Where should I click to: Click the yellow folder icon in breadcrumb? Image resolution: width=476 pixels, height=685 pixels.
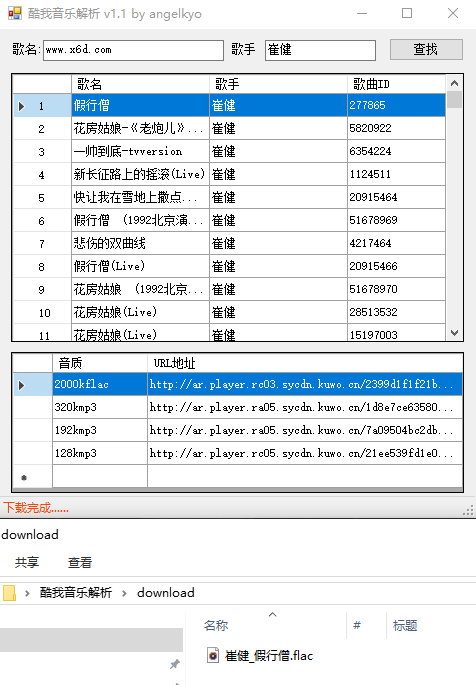tap(9, 593)
